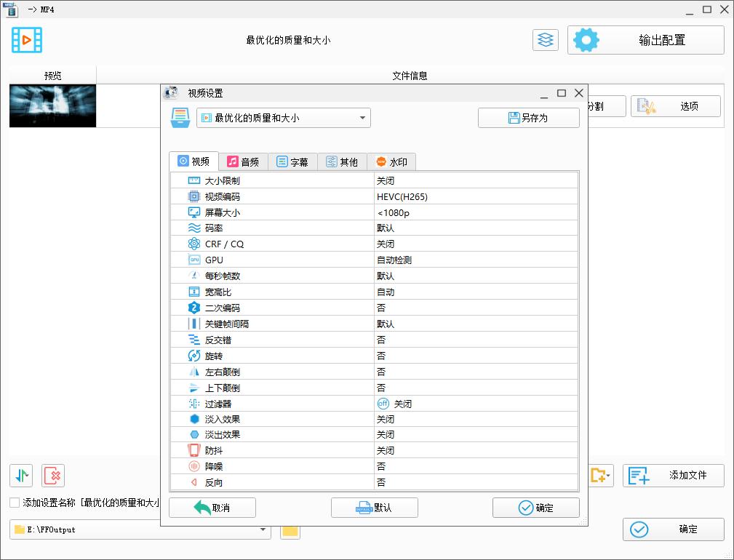Click the video preview thumbnail
The height and width of the screenshot is (560, 734).
52,105
